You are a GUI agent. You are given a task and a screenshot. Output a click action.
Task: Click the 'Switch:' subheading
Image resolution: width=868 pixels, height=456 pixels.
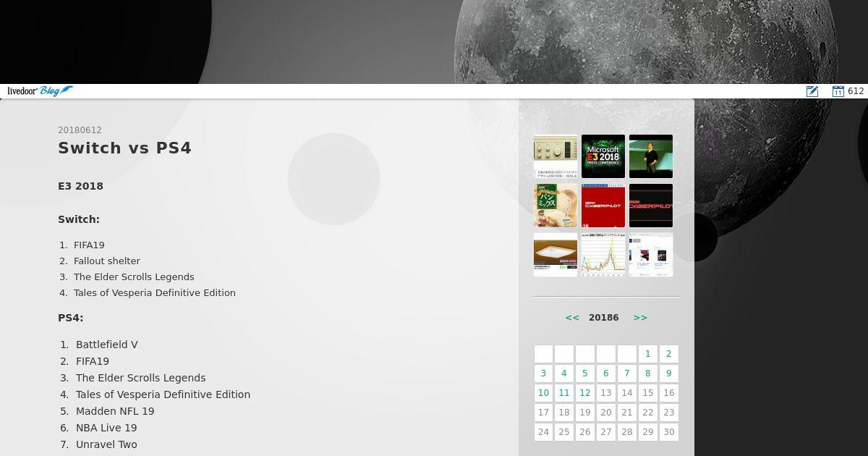click(x=79, y=219)
